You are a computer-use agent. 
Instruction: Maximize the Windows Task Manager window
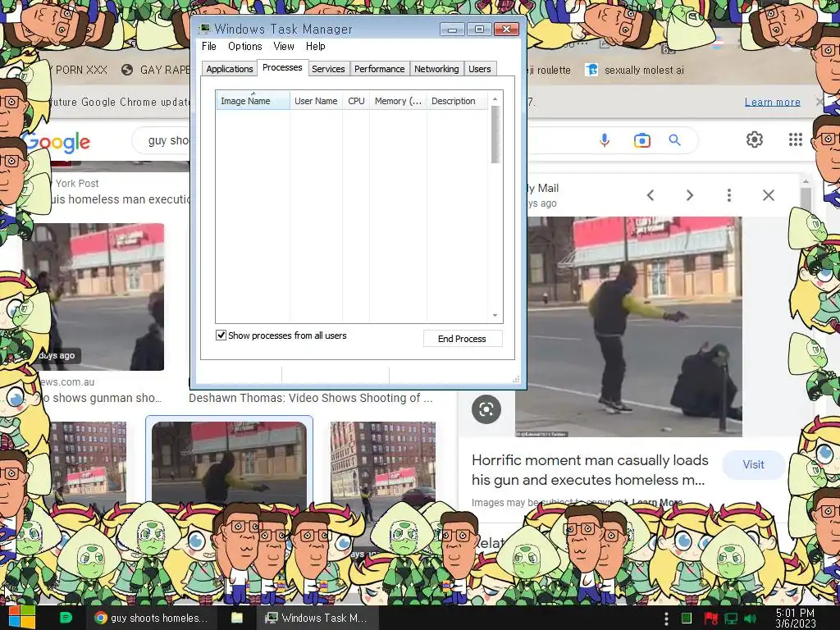tap(479, 29)
